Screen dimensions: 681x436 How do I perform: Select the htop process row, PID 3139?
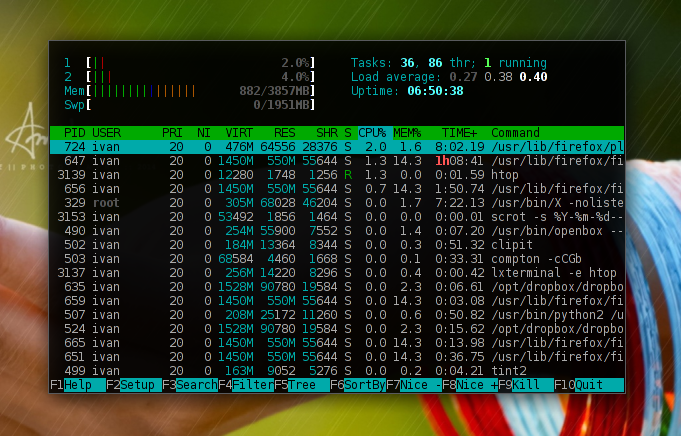[x=337, y=175]
